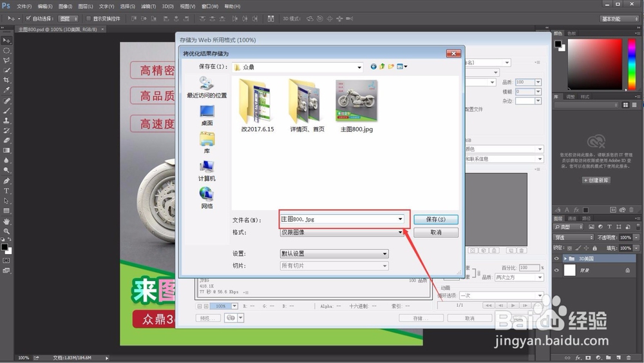Go up one folder level in save dialog
The height and width of the screenshot is (363, 644).
click(382, 66)
